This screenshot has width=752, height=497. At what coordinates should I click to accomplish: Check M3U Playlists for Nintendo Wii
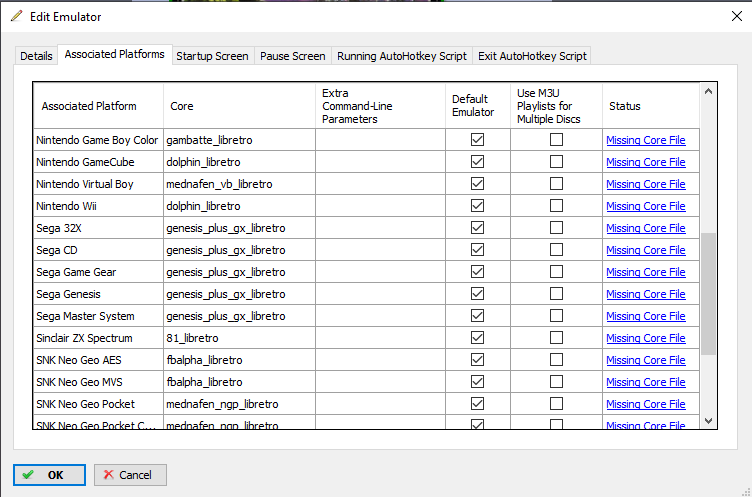tap(556, 206)
